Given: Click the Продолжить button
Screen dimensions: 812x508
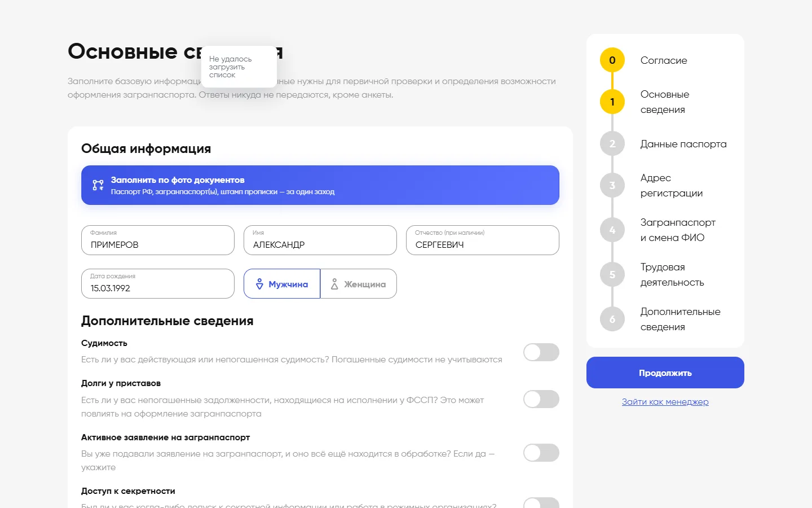Looking at the screenshot, I should click(665, 373).
